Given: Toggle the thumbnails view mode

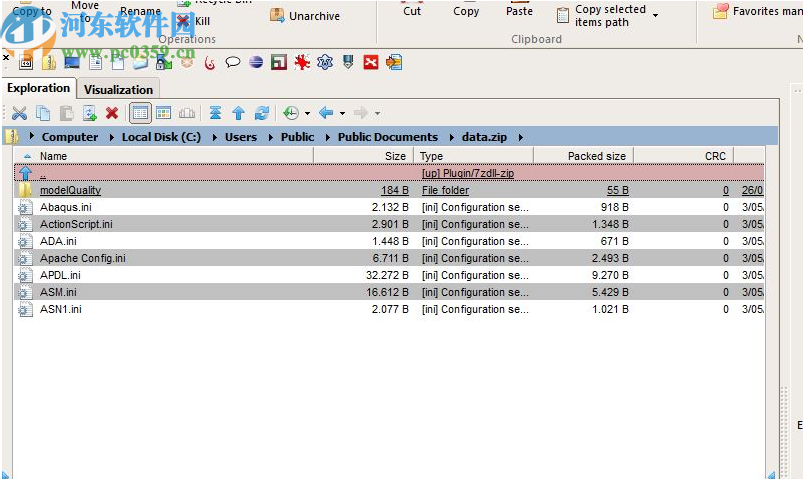Looking at the screenshot, I should coord(163,113).
